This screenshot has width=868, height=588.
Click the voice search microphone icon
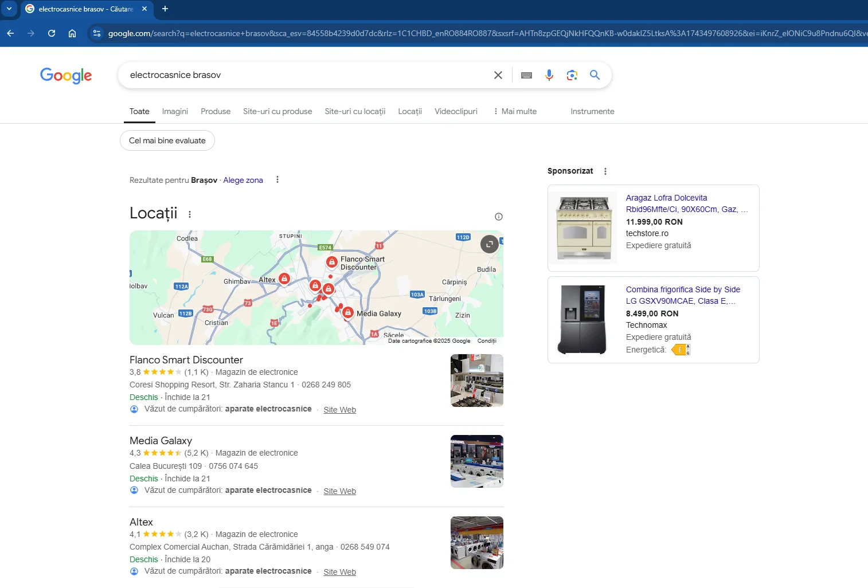click(549, 75)
